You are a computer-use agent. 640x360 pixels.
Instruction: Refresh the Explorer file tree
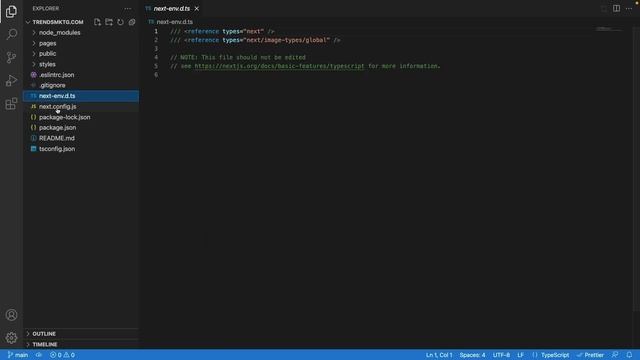(x=120, y=22)
